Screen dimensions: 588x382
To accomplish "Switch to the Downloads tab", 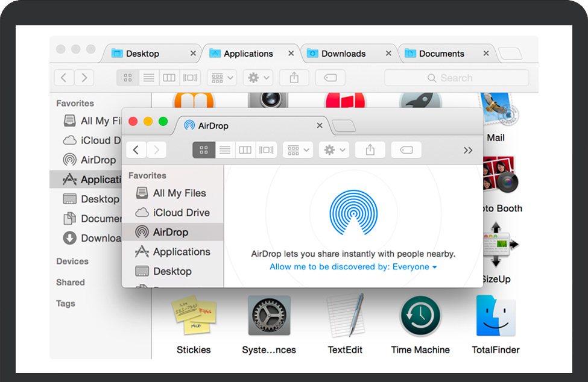I will click(343, 54).
